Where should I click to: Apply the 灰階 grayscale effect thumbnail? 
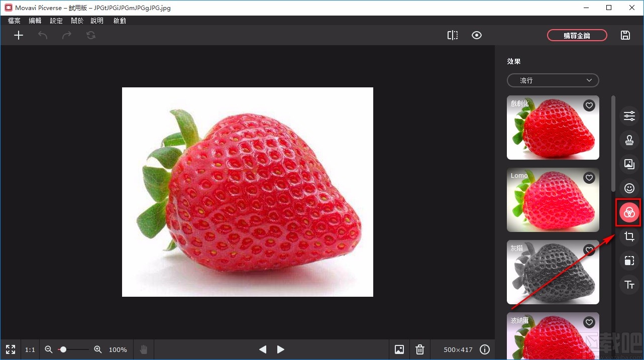click(553, 272)
